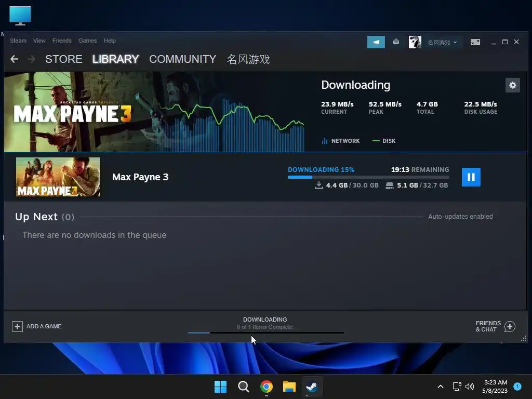Click the user avatar picture
This screenshot has height=399, width=532.
coord(415,42)
